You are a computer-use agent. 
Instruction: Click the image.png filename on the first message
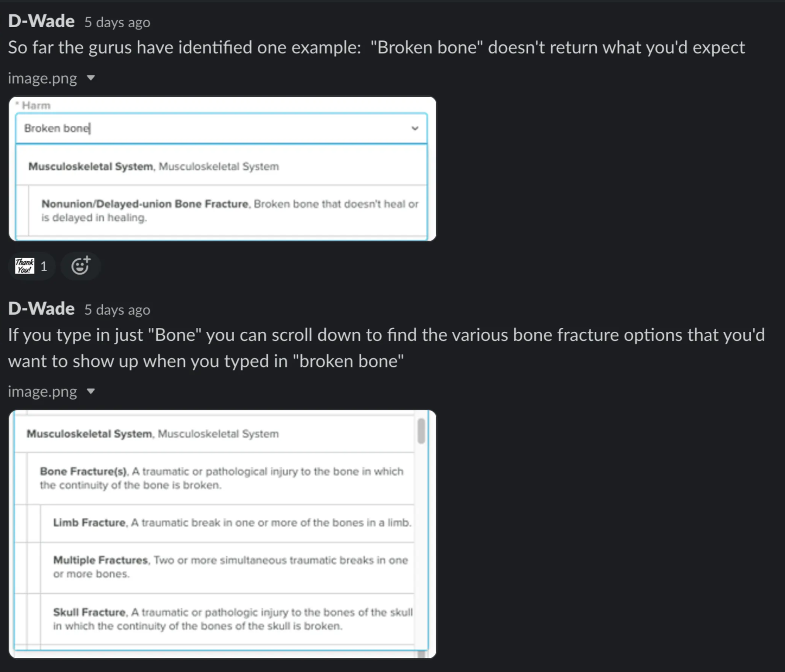coord(42,78)
